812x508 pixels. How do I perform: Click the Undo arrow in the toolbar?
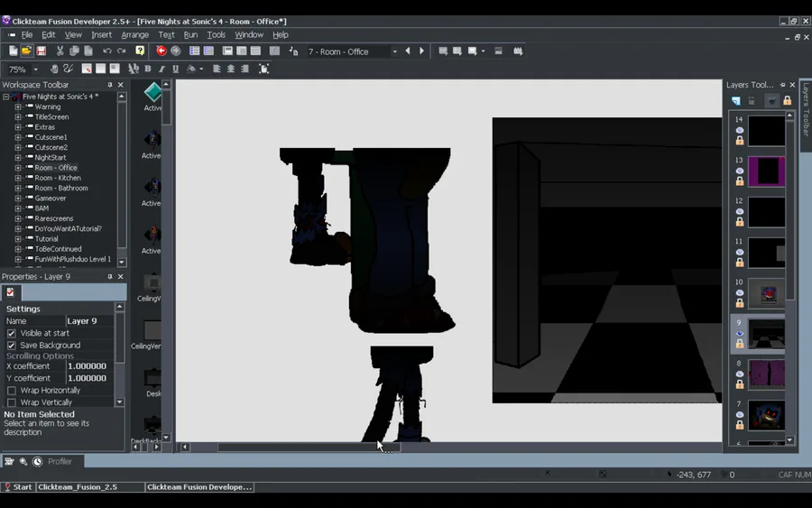(106, 51)
